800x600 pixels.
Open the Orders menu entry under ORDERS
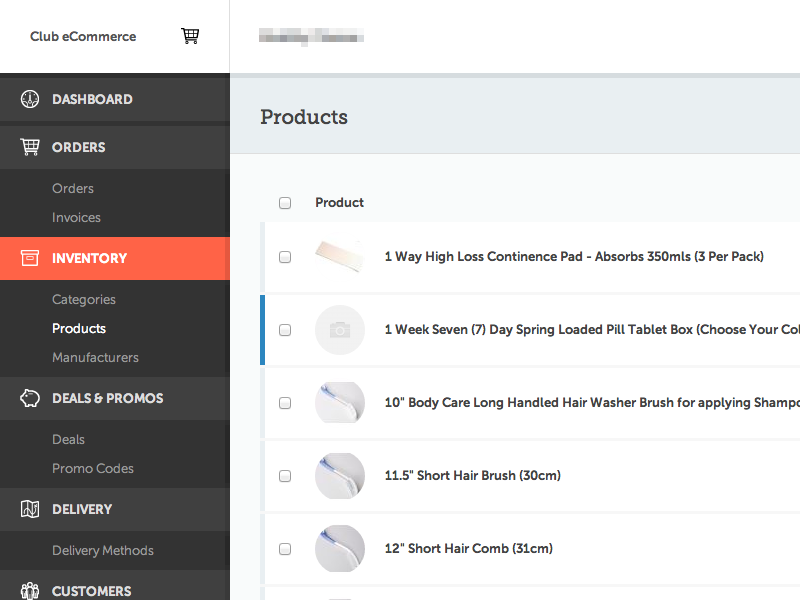pos(73,188)
